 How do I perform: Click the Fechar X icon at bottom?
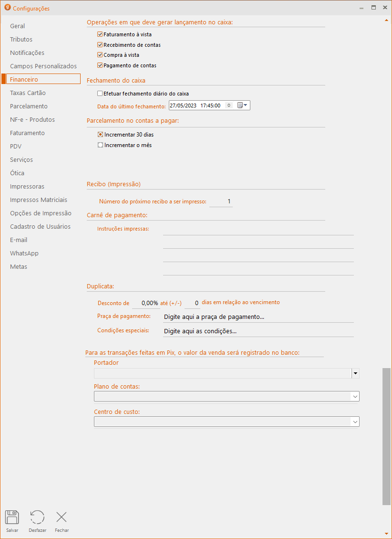[62, 517]
